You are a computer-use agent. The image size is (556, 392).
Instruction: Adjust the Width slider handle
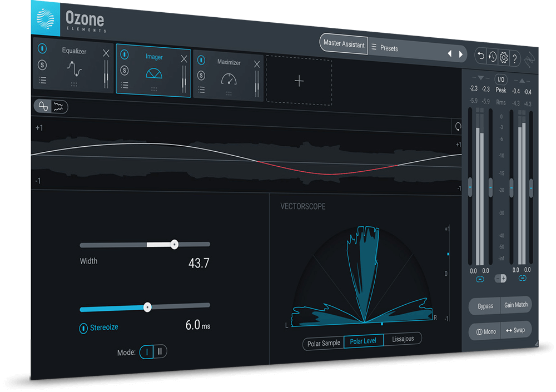(174, 244)
